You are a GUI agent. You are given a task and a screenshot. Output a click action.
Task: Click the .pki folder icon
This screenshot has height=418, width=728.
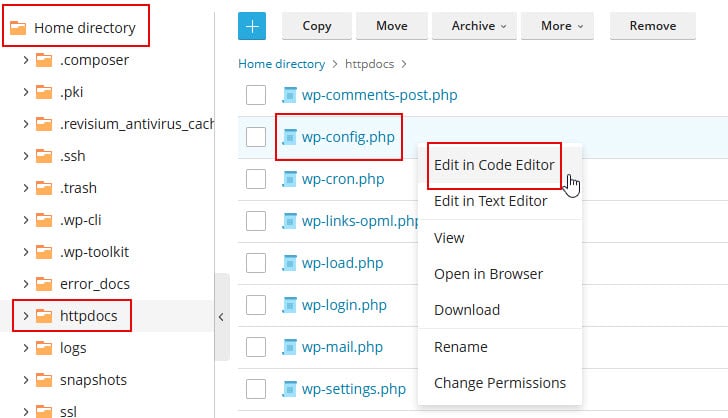44,92
